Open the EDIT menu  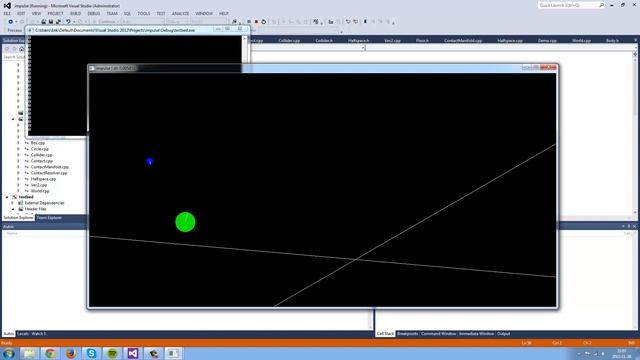21,13
